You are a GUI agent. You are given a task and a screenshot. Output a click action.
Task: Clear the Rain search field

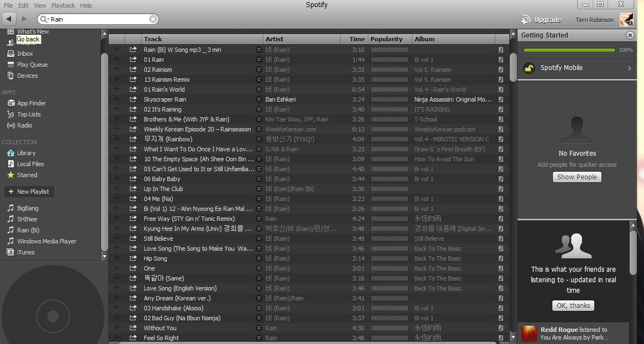(x=153, y=19)
